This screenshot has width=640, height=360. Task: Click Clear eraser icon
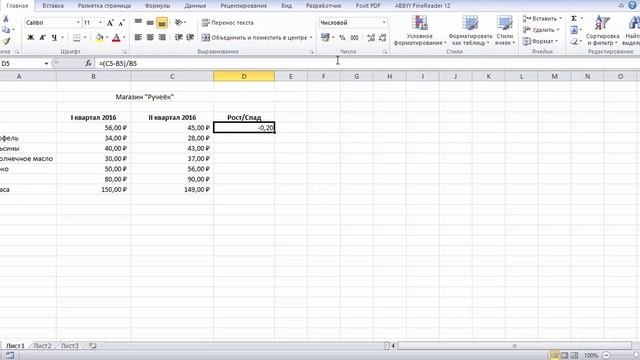pos(574,41)
